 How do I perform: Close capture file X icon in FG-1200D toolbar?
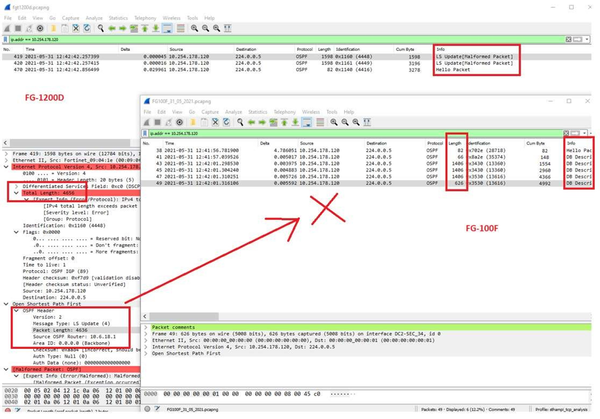pos(76,28)
